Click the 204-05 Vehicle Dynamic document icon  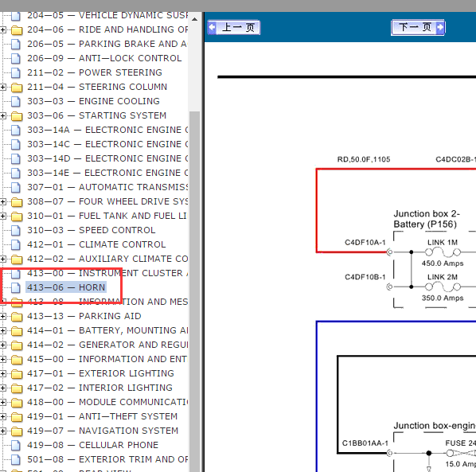[x=16, y=16]
